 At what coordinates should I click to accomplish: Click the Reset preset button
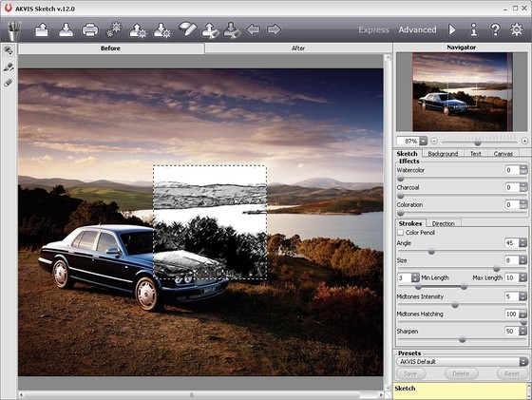[x=512, y=373]
